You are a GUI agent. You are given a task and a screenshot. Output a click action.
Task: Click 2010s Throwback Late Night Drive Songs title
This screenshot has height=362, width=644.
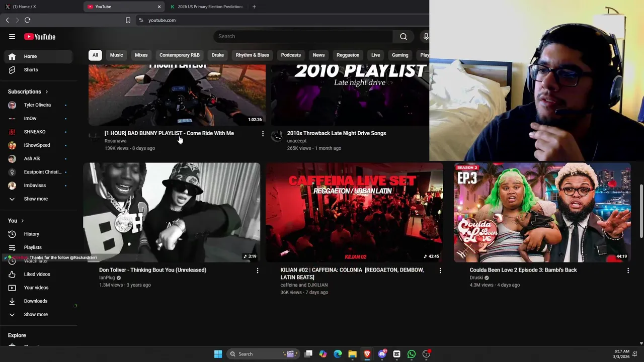coord(337,133)
